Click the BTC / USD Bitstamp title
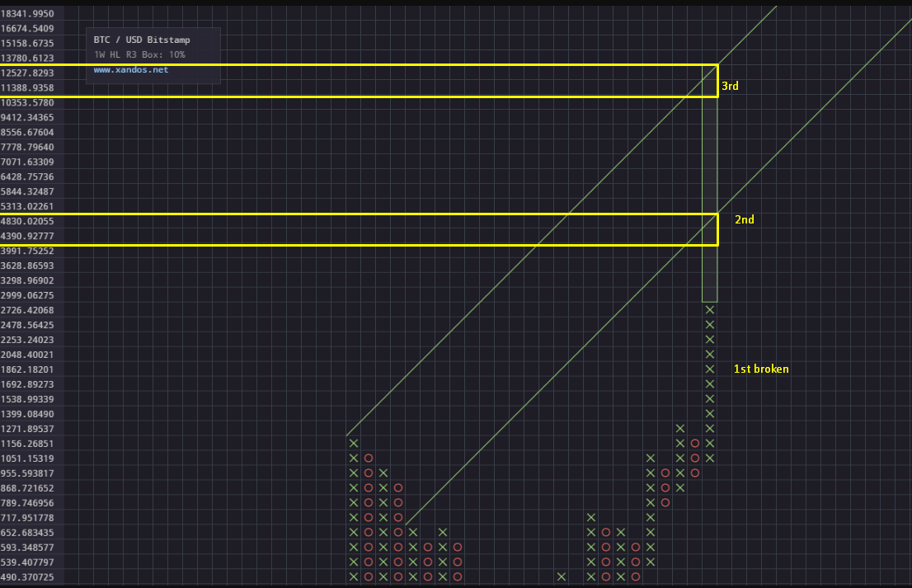912x588 pixels. [x=142, y=40]
